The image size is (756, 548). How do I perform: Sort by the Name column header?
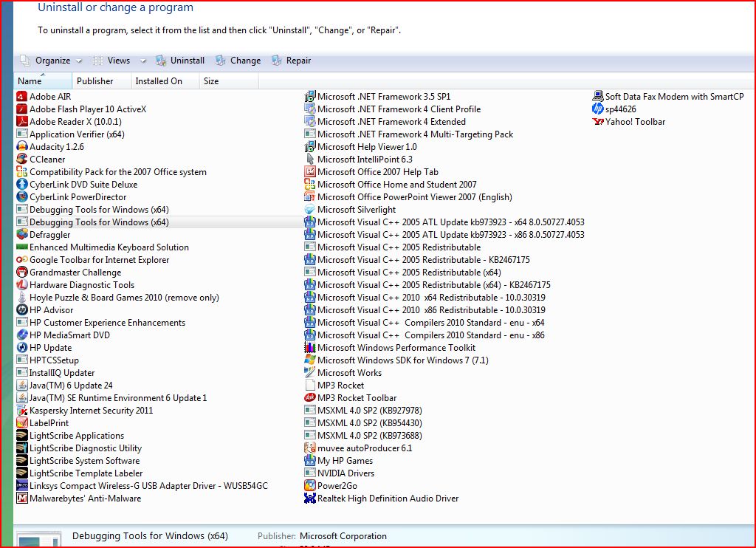pos(43,81)
